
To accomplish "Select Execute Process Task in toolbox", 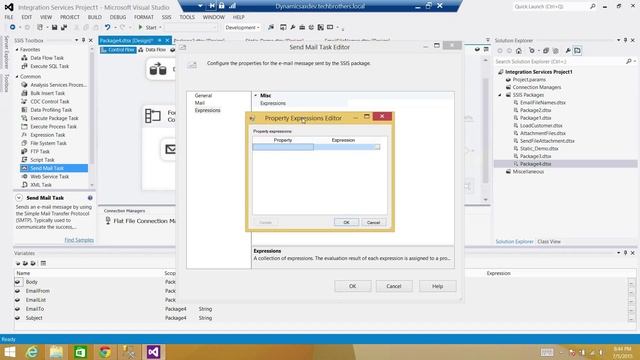I will (x=53, y=127).
